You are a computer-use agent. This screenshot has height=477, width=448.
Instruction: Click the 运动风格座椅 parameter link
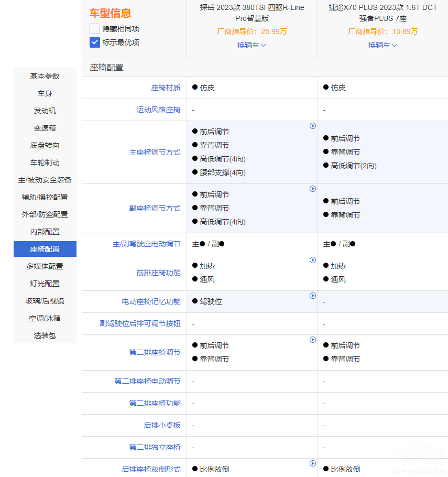pyautogui.click(x=158, y=110)
